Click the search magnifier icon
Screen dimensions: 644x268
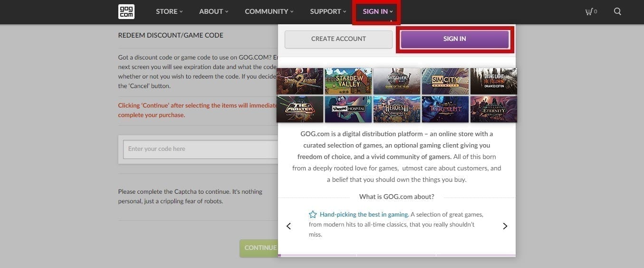(617, 11)
